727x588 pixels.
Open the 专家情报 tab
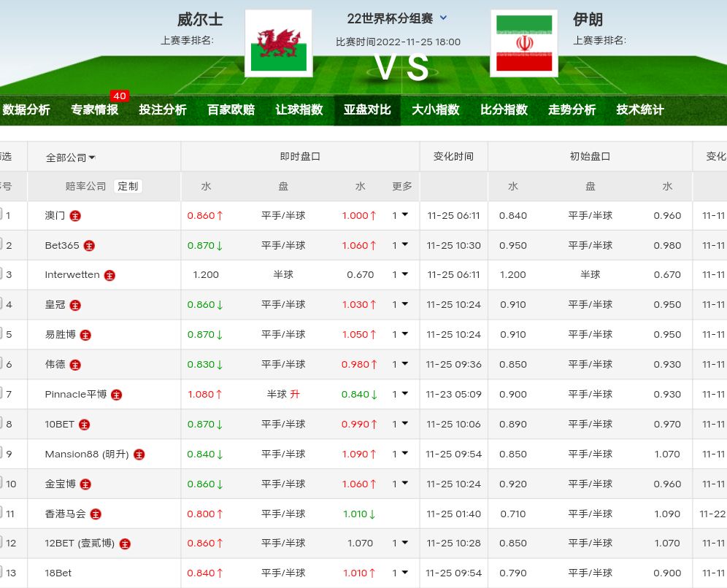point(94,109)
